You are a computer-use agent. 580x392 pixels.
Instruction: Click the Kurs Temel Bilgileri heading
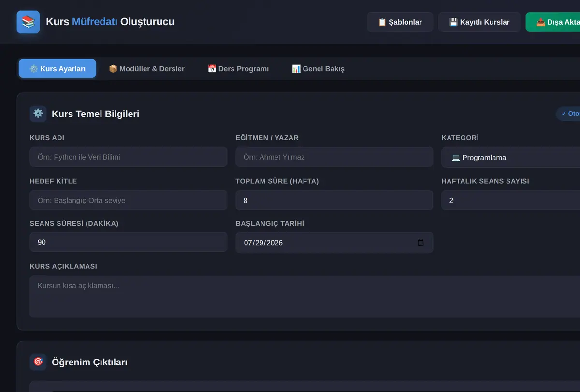click(95, 114)
